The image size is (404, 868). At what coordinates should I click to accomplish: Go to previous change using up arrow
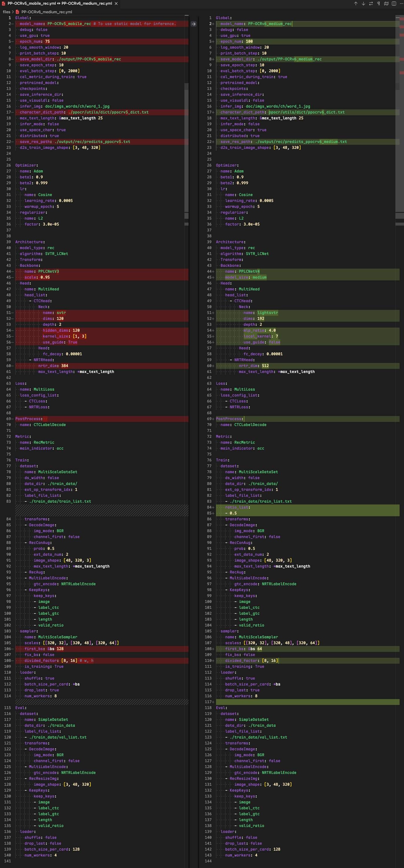coord(356,4)
